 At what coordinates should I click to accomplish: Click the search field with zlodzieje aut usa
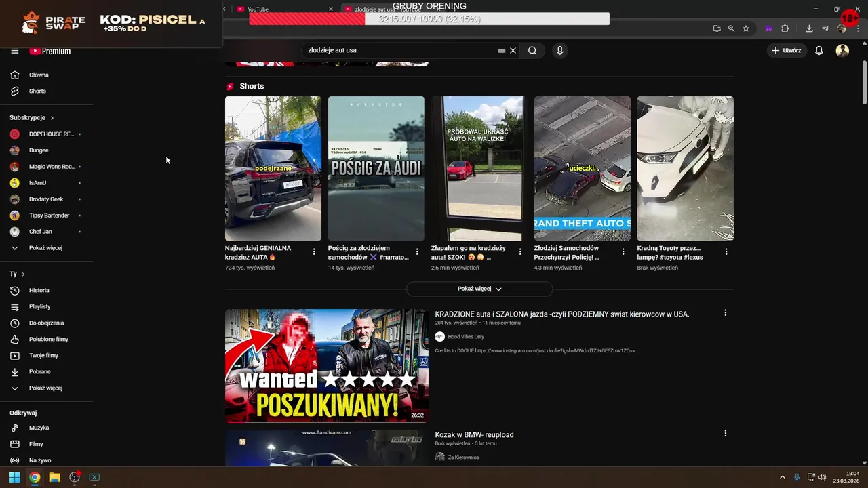coord(400,50)
